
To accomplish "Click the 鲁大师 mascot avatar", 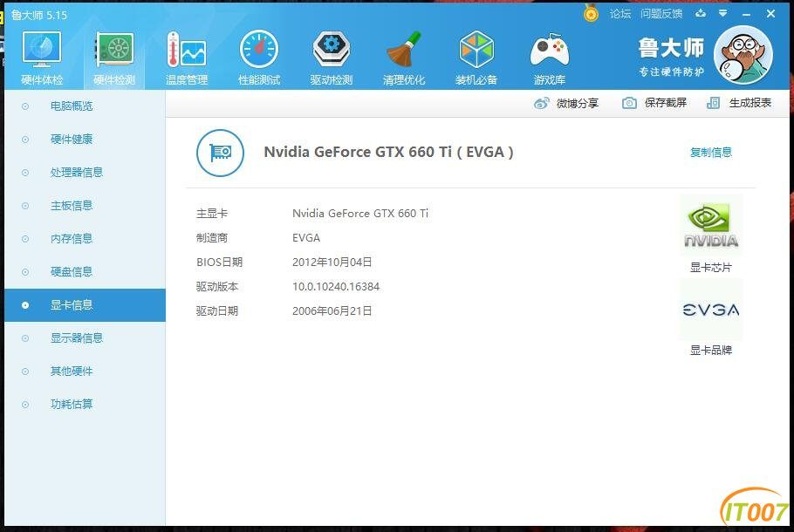I will 743,55.
